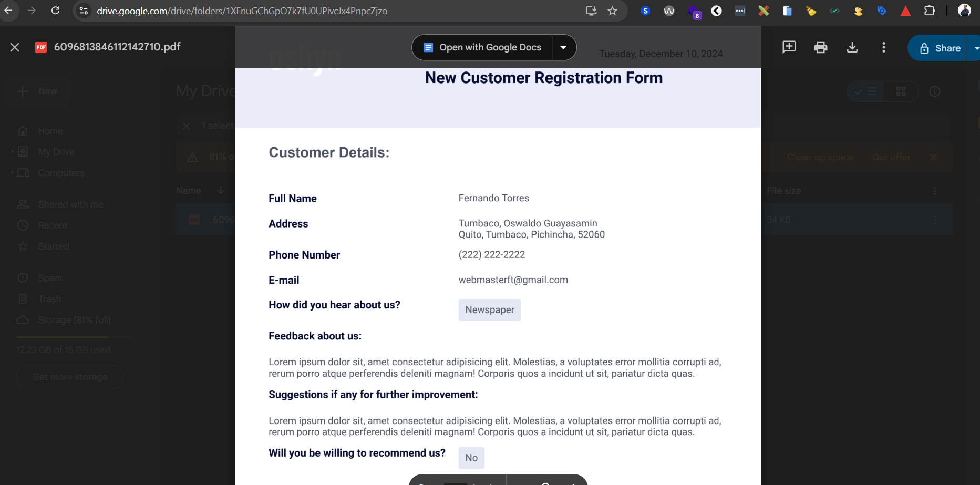The height and width of the screenshot is (485, 980).
Task: Open the site information icon
Action: click(84, 11)
